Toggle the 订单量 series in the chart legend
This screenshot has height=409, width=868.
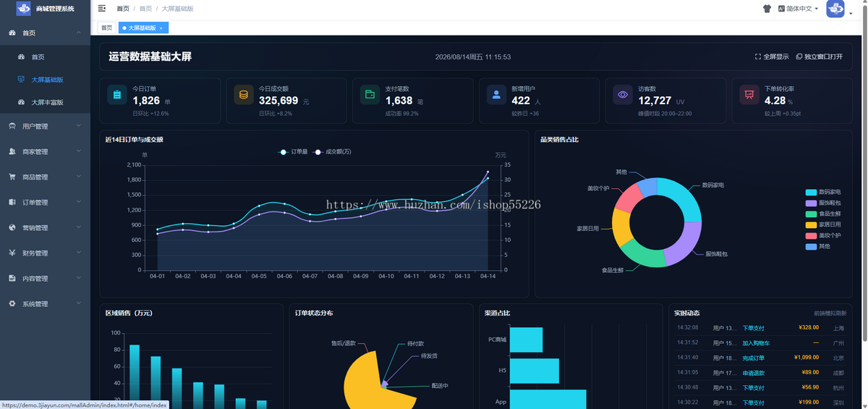(294, 152)
